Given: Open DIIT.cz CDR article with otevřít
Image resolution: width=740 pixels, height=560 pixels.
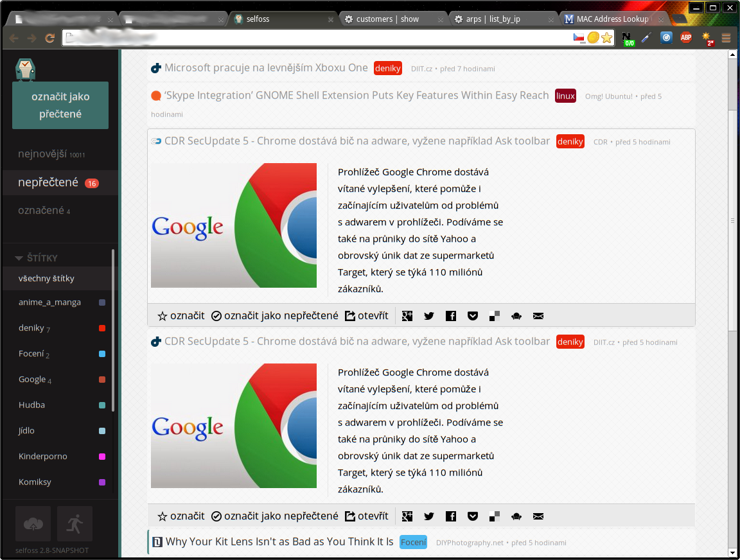Looking at the screenshot, I should pos(367,516).
